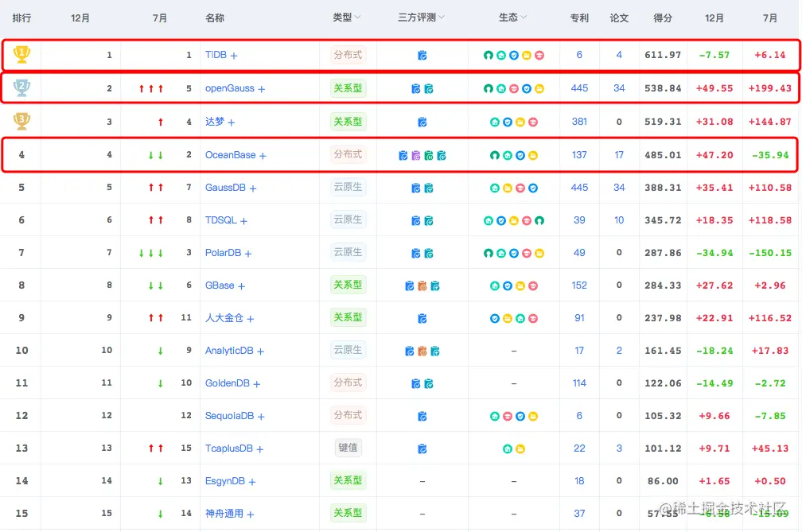Screen dimensions: 802x532
Task: Click the yellow folder icon in TcaplusDB row
Action: tap(520, 449)
